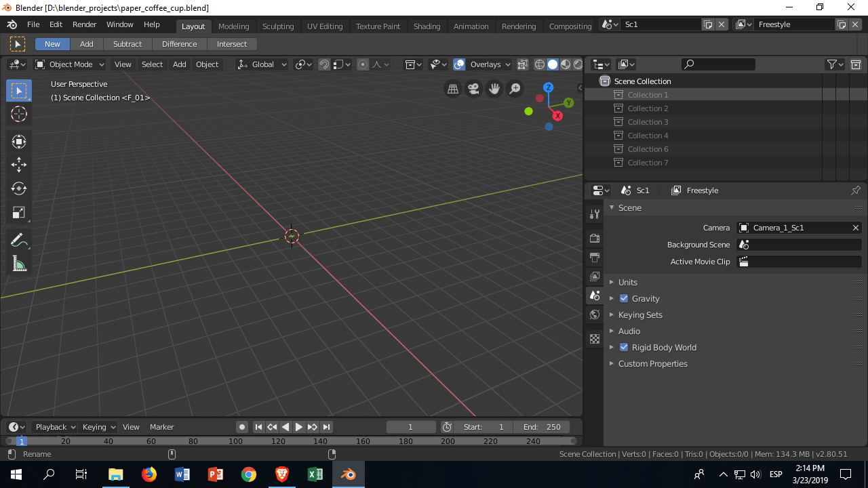Select the Annotate tool

point(18,239)
